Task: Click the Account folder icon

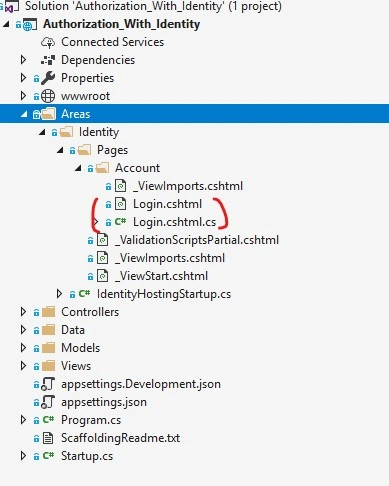Action: point(102,168)
